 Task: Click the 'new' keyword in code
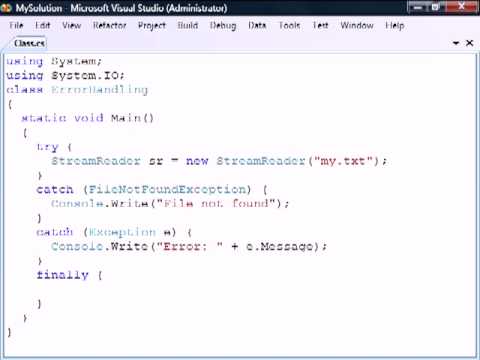[197, 161]
